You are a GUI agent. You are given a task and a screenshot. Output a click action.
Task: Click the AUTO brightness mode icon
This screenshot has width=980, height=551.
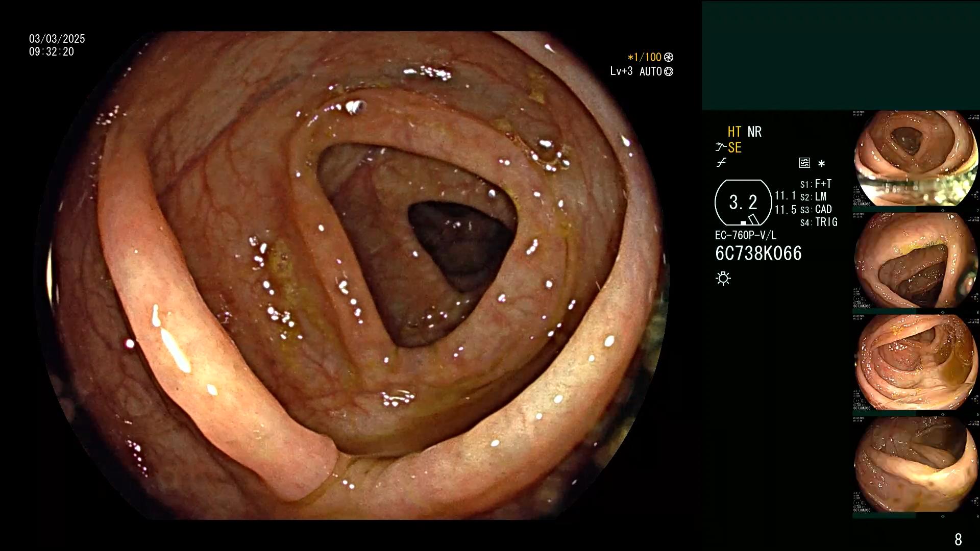669,71
